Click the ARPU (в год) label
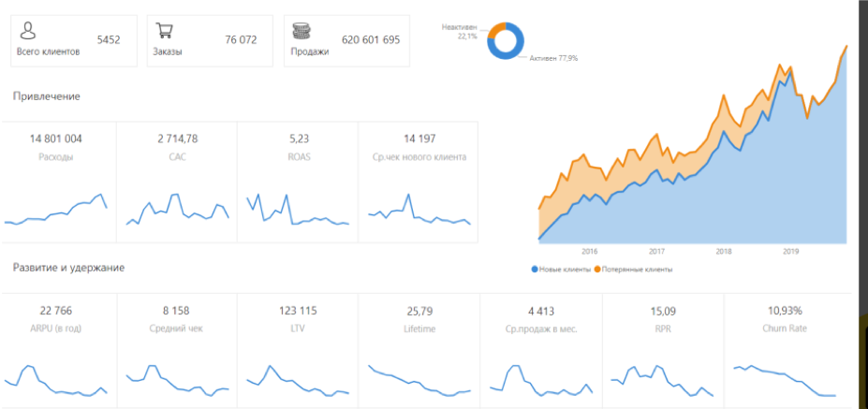This screenshot has width=868, height=409. pyautogui.click(x=56, y=329)
